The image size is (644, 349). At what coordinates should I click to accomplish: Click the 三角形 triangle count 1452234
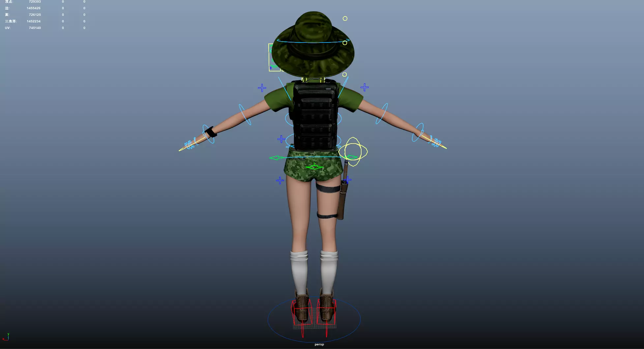(x=34, y=21)
